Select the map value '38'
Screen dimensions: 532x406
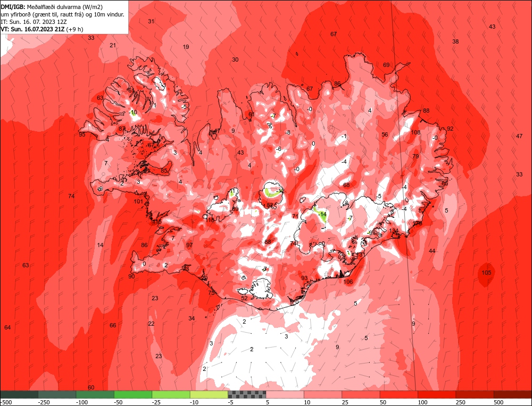pyautogui.click(x=455, y=41)
